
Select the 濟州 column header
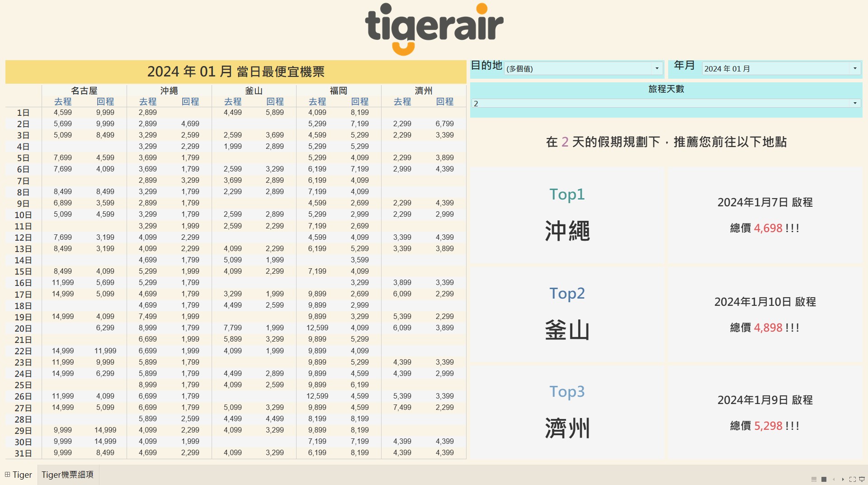coord(424,90)
